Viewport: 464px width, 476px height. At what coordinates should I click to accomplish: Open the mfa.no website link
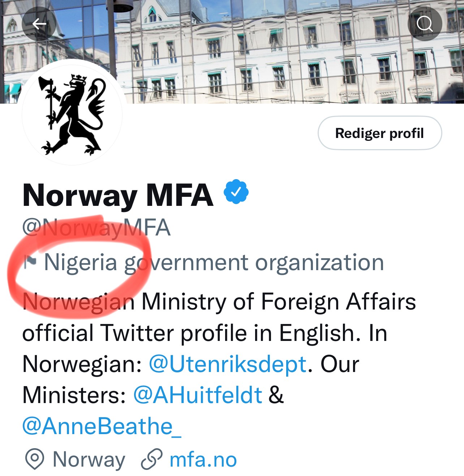[203, 459]
